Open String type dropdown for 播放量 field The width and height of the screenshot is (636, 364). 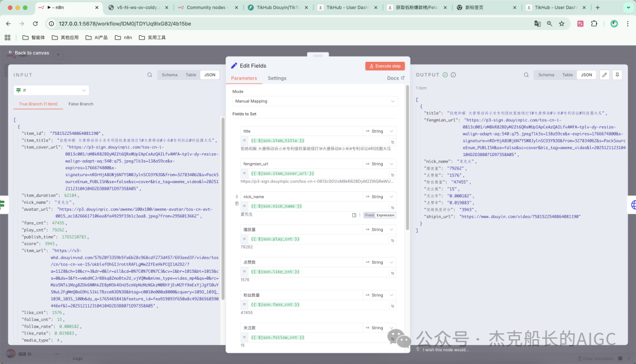379,230
